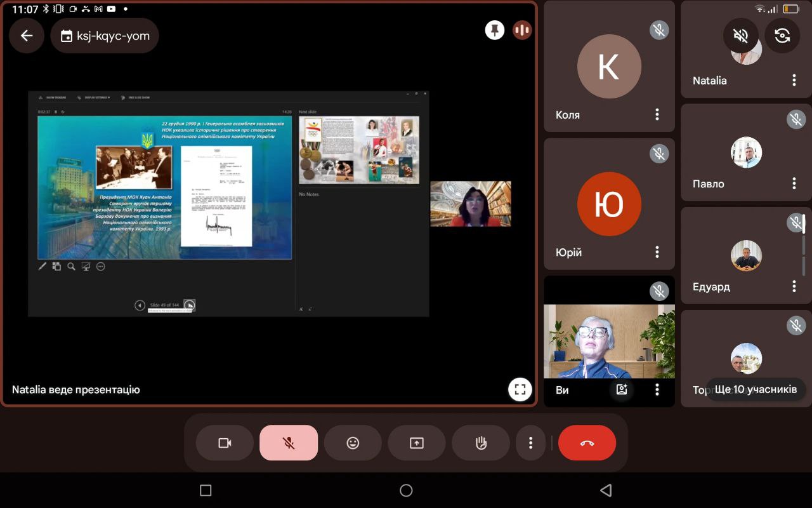Unmute the microphone
Viewport: 812px width, 508px height.
[289, 443]
